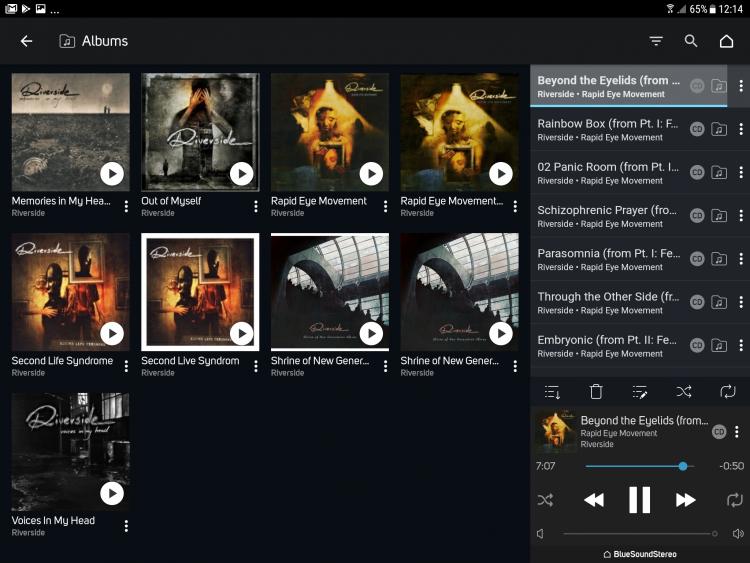This screenshot has width=750, height=563.
Task: Click CD quality icon on Rainbow Box row
Action: 697,129
